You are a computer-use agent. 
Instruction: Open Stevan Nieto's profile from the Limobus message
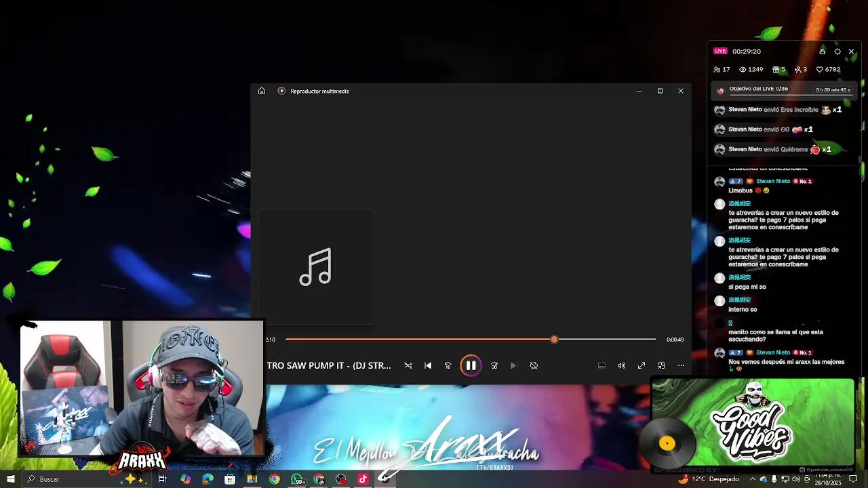[773, 181]
